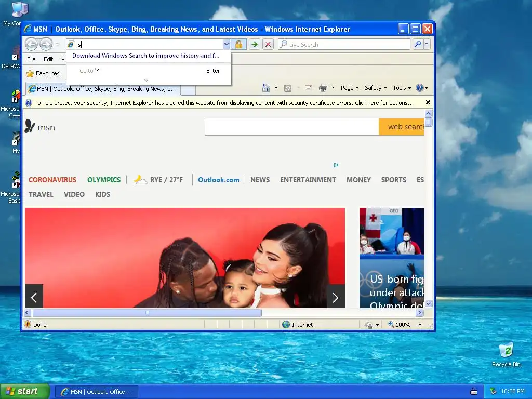Open the MONEY section link

pyautogui.click(x=358, y=180)
